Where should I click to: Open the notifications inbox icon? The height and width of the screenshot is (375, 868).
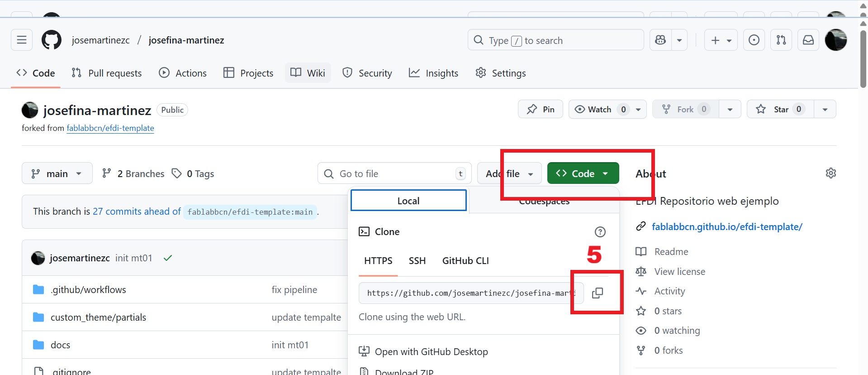(x=808, y=40)
